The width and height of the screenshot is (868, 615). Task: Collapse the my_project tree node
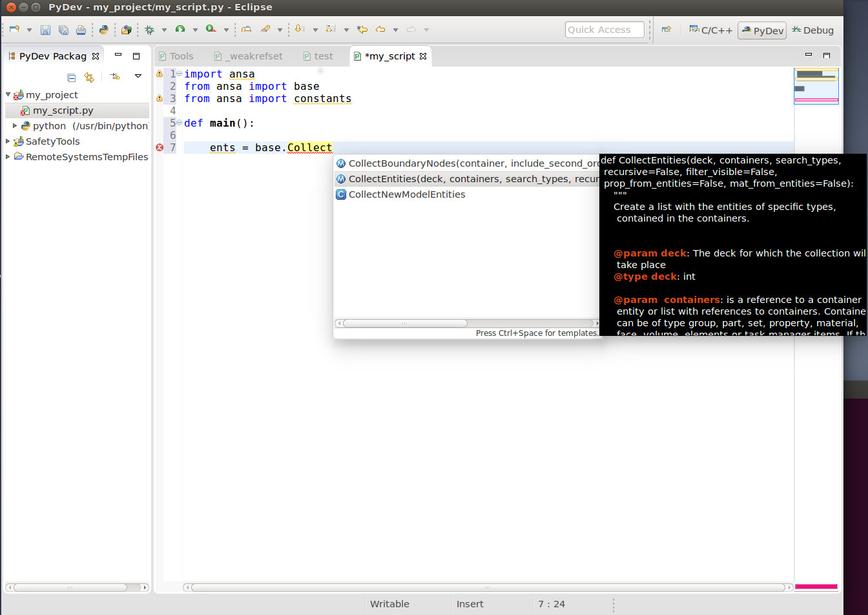8,95
